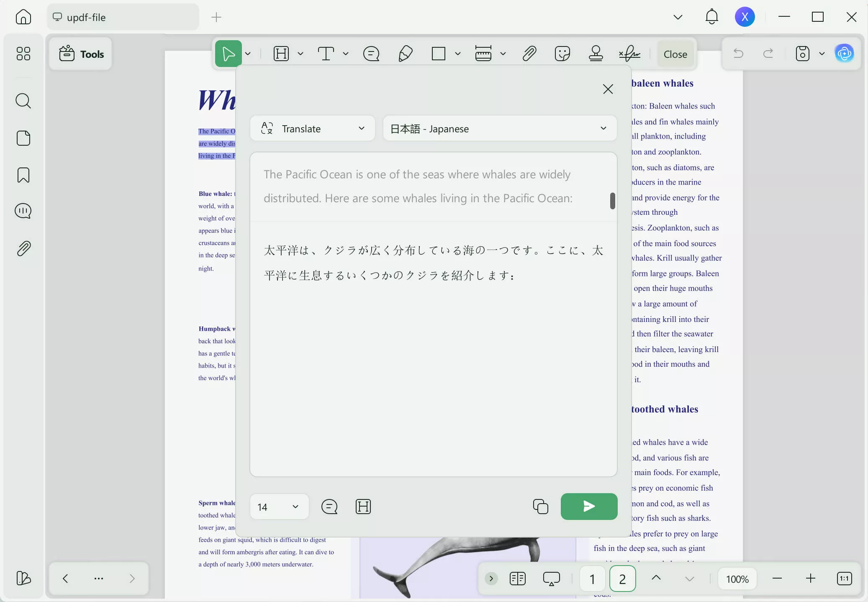Open the file attachment annotation tool
The image size is (868, 602).
click(x=529, y=54)
